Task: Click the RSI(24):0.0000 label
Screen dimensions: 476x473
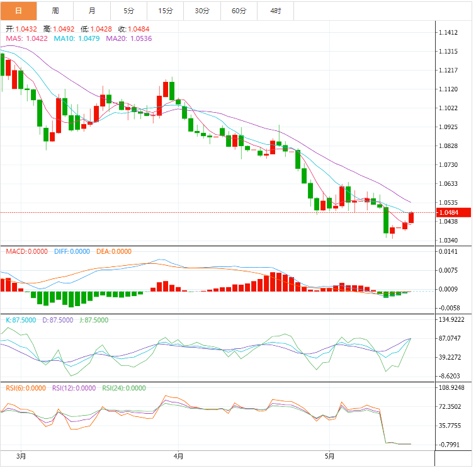Action: tap(124, 388)
